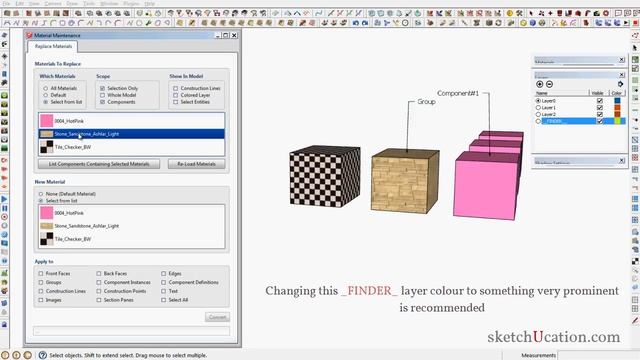Toggle Whole Model scope checkbox
640x360 pixels.
(102, 95)
